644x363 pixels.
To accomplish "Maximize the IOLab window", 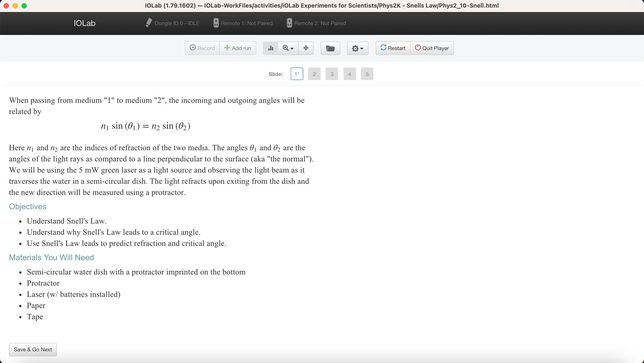I will point(24,6).
